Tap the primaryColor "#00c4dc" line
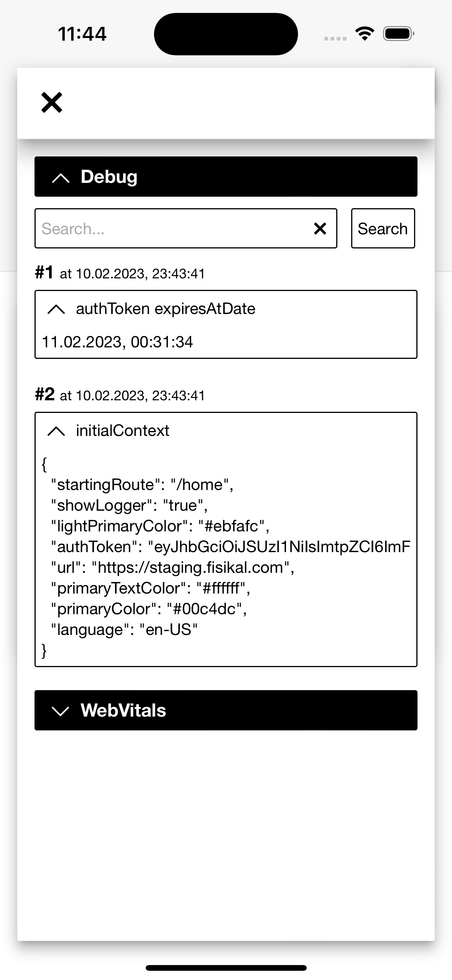 (x=149, y=609)
